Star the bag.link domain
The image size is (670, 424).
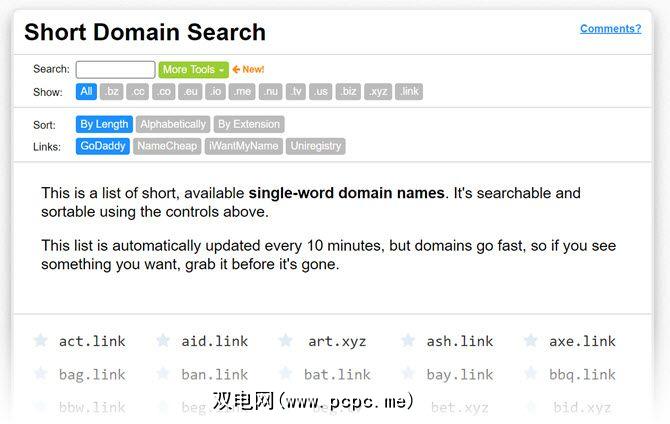[x=40, y=374]
